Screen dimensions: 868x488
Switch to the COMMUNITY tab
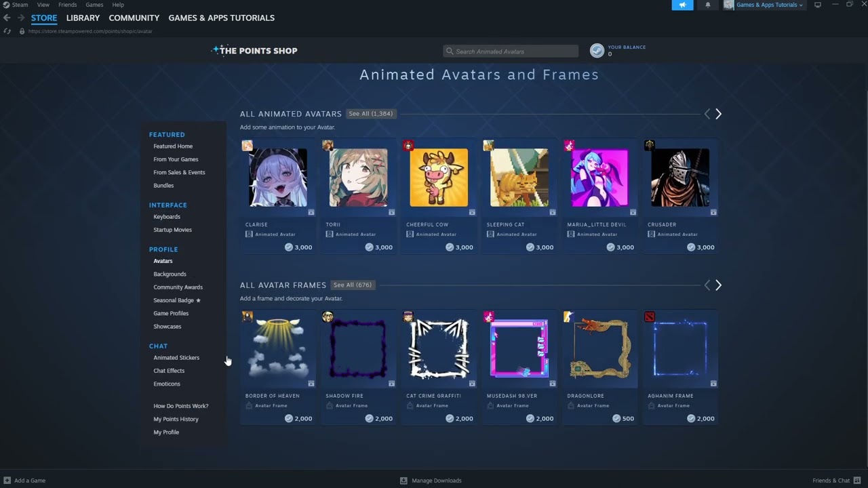(x=134, y=18)
